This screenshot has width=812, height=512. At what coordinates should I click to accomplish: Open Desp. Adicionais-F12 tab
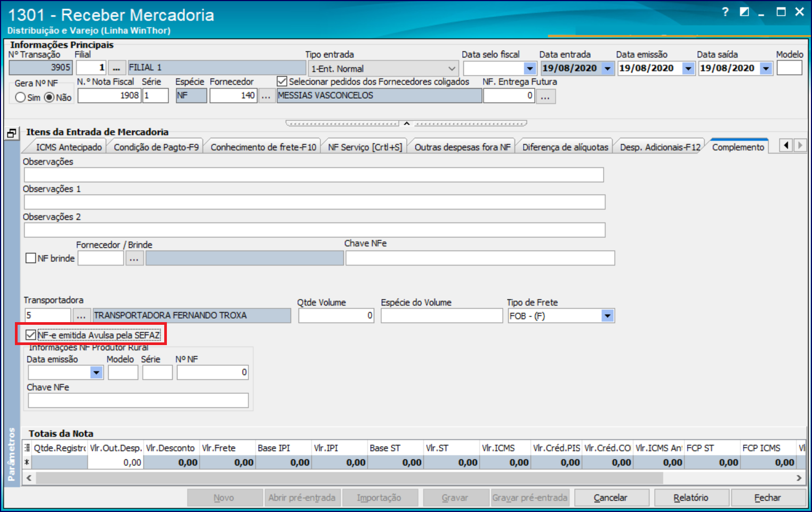[660, 147]
